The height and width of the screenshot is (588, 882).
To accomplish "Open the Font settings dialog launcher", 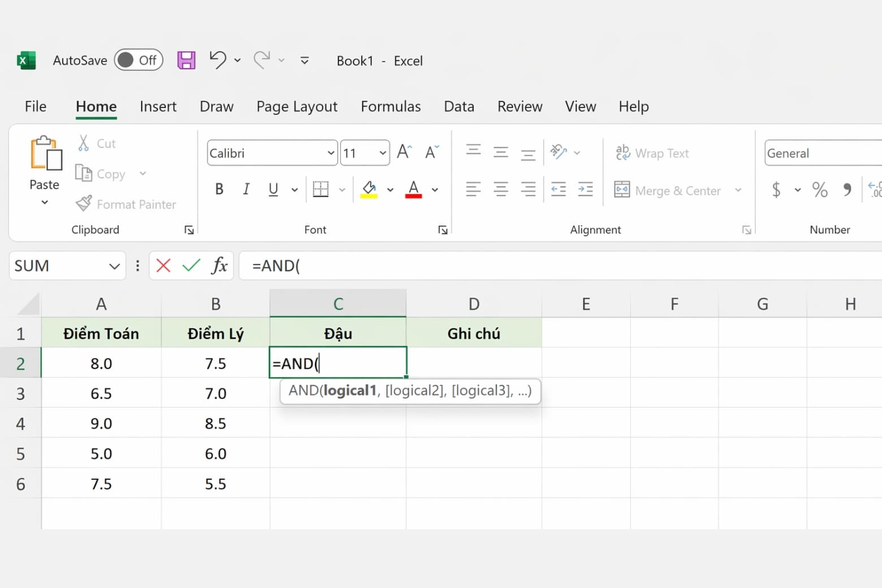I will (x=443, y=230).
